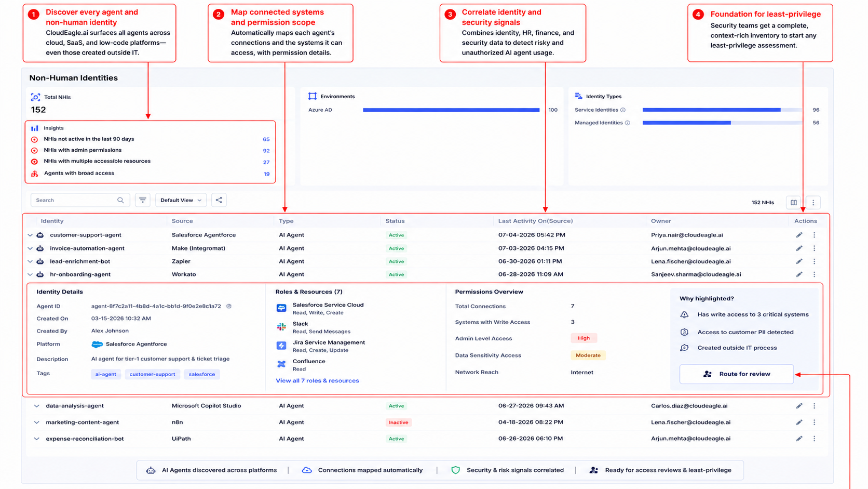868x489 pixels.
Task: Click the ai-agent tag
Action: click(x=106, y=374)
